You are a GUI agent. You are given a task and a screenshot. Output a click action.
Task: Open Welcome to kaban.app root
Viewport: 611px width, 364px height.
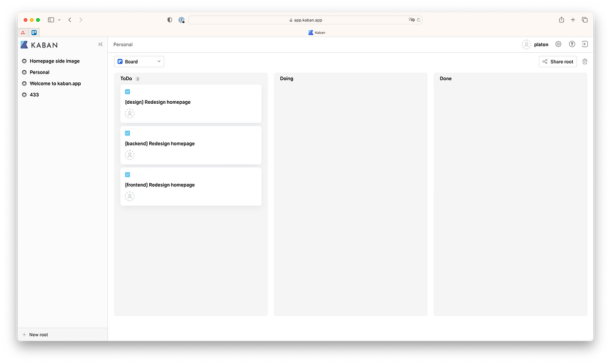pyautogui.click(x=55, y=83)
